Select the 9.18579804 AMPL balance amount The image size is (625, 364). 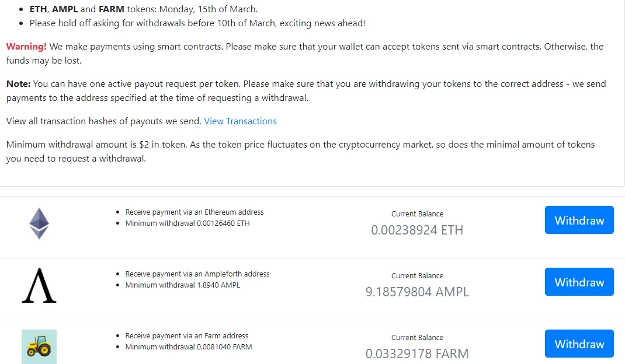click(417, 292)
